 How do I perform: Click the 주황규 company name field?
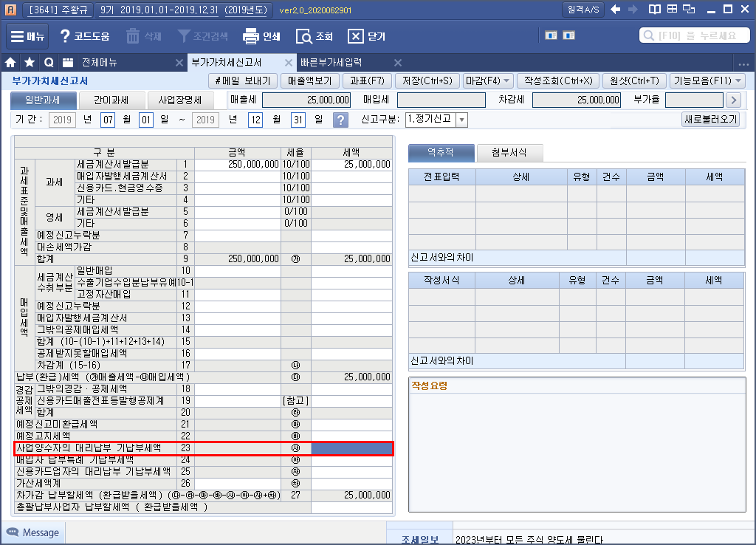point(59,10)
